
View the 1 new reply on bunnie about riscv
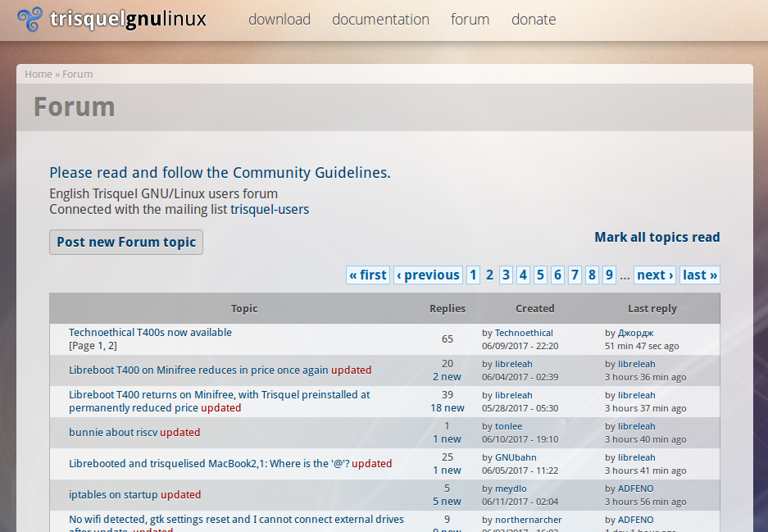pos(447,439)
